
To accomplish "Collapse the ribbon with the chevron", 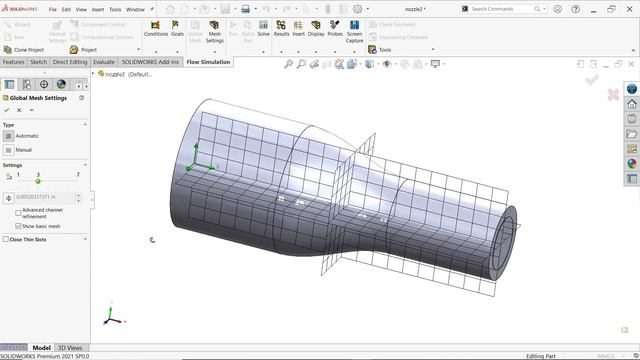I will [633, 51].
